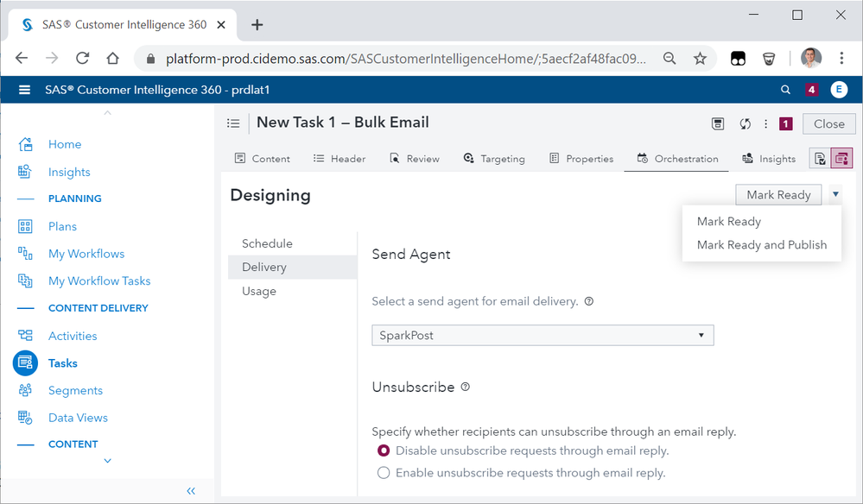The height and width of the screenshot is (504, 863).
Task: Open the task more options menu
Action: click(765, 123)
